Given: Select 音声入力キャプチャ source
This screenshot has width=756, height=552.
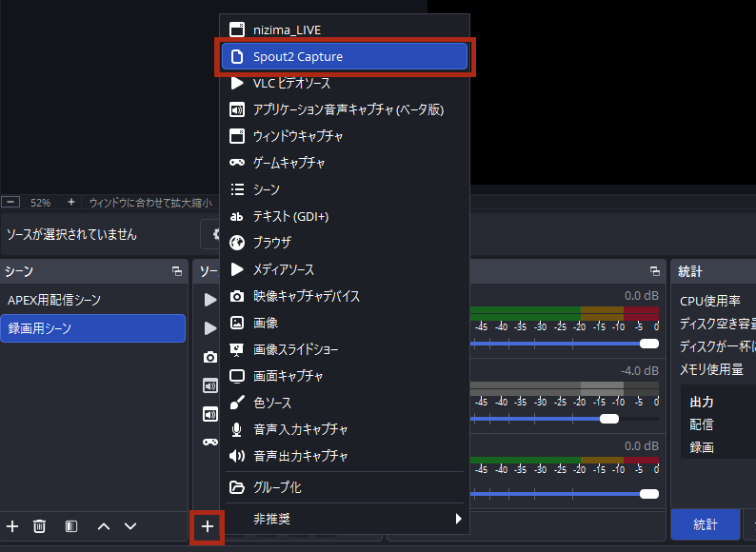Looking at the screenshot, I should 345,429.
